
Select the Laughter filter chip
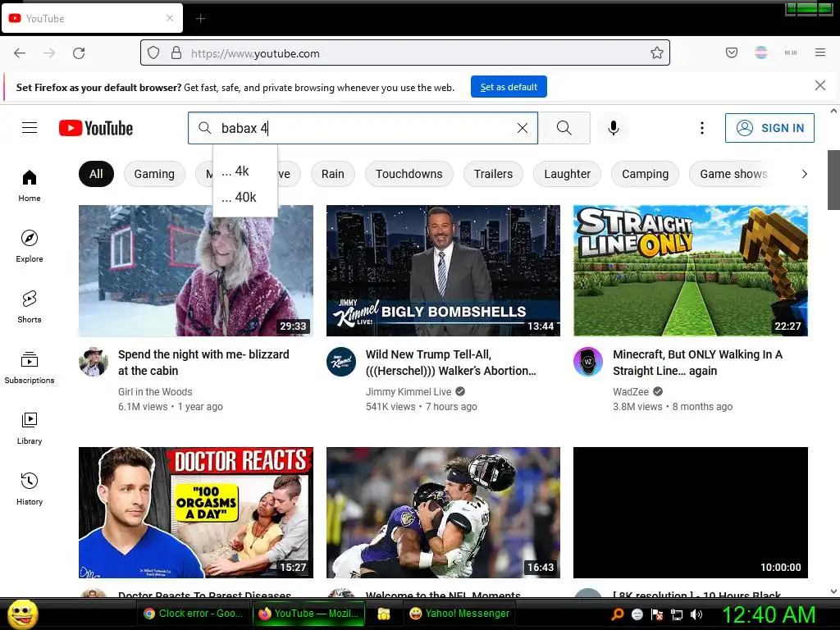(568, 174)
